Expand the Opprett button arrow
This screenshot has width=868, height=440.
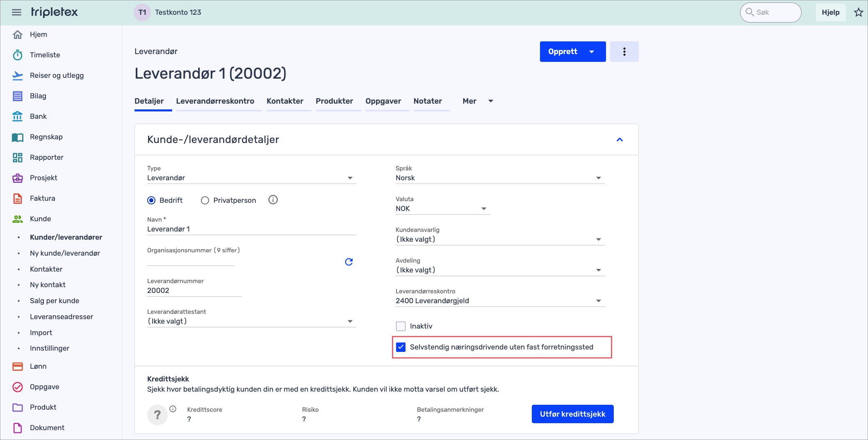coord(592,52)
